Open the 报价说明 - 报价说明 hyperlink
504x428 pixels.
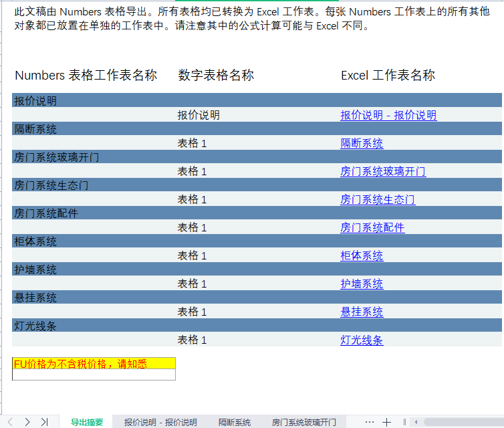388,115
